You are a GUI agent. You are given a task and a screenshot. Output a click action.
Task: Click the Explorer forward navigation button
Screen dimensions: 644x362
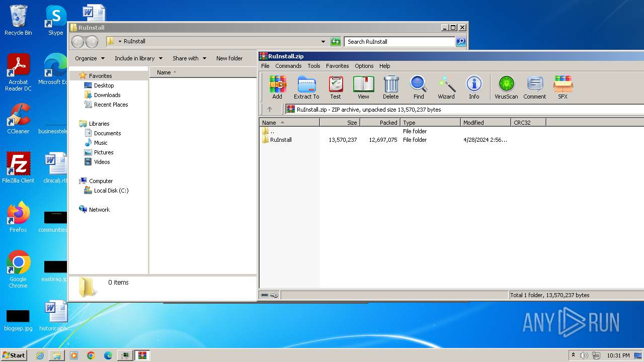(x=92, y=42)
